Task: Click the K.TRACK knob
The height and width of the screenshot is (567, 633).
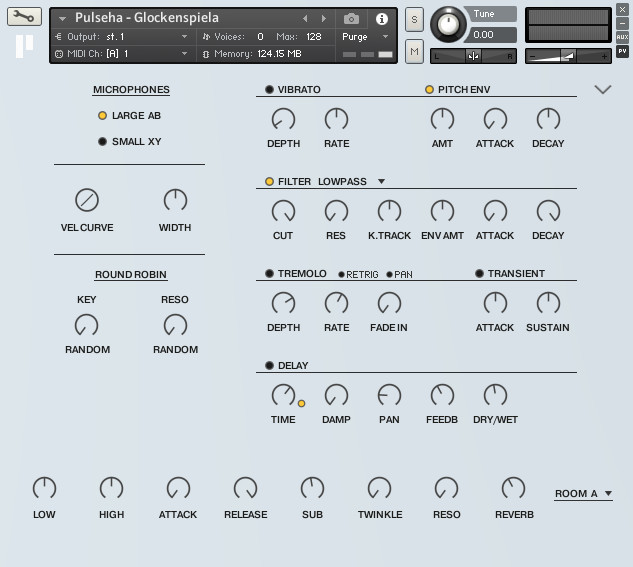Action: (x=389, y=211)
